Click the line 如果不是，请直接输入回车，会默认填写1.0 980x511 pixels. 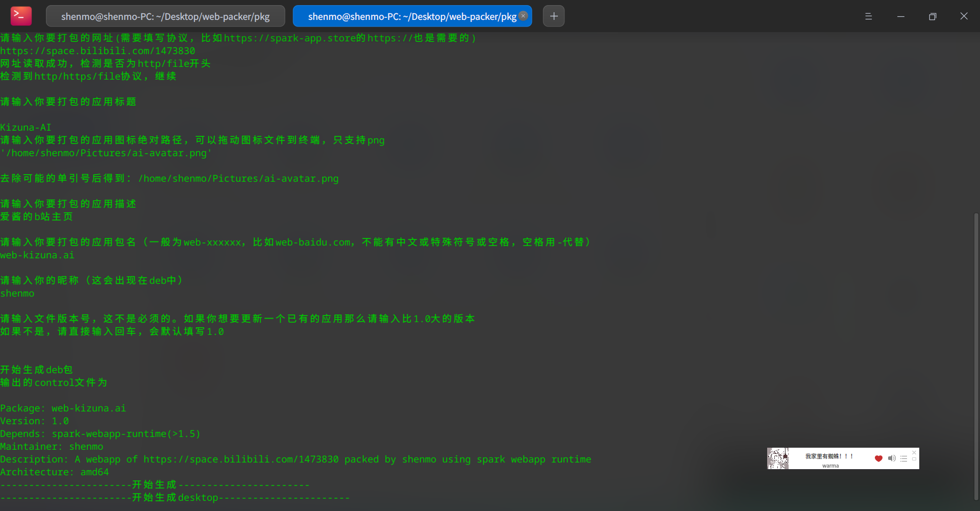pyautogui.click(x=112, y=331)
